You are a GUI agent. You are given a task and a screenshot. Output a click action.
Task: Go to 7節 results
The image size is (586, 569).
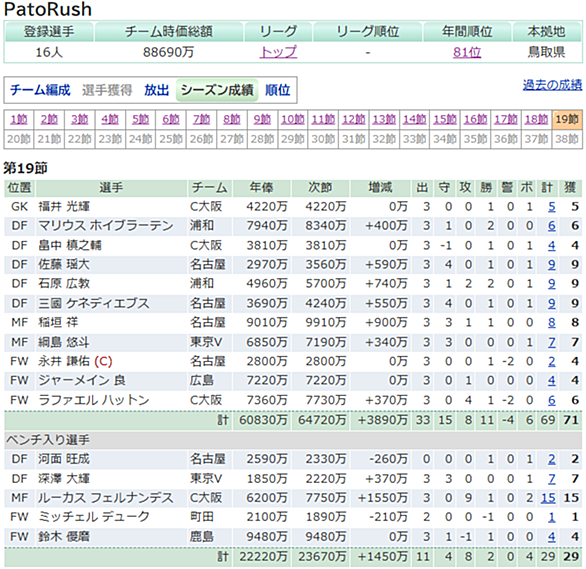pyautogui.click(x=201, y=120)
